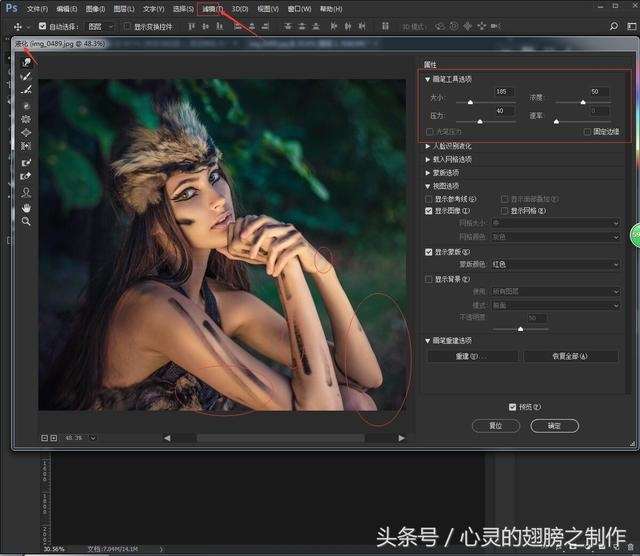Select the Forward Warp tool
The height and width of the screenshot is (556, 640).
click(26, 63)
